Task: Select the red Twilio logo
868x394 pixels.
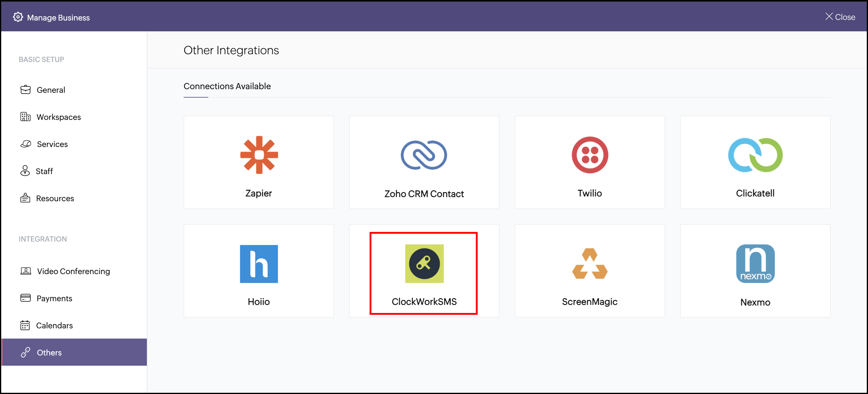Action: point(589,155)
